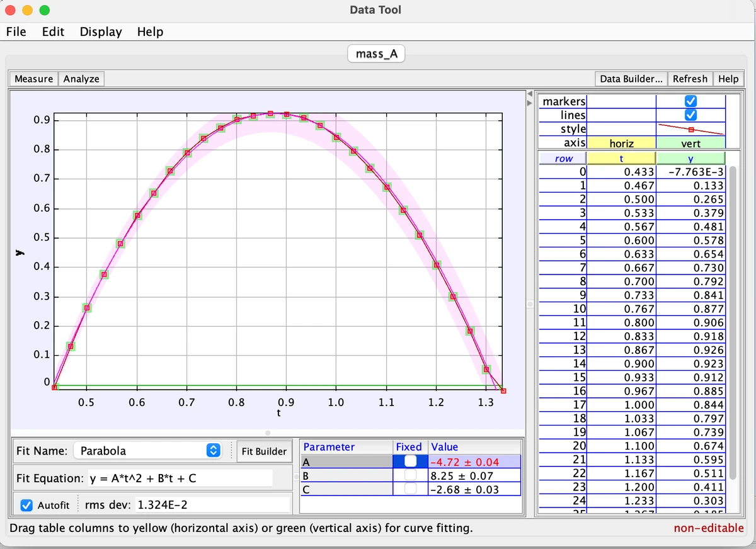Open the Display menu
Screen dimensions: 756x549
(101, 31)
